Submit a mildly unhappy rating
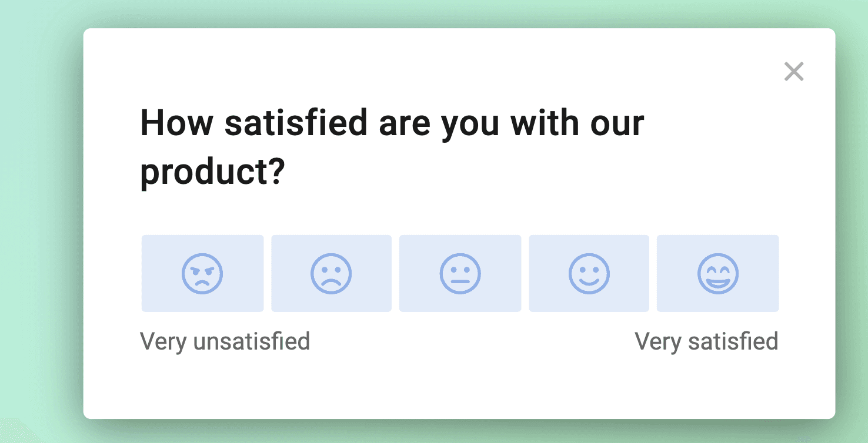The width and height of the screenshot is (868, 443). tap(331, 274)
